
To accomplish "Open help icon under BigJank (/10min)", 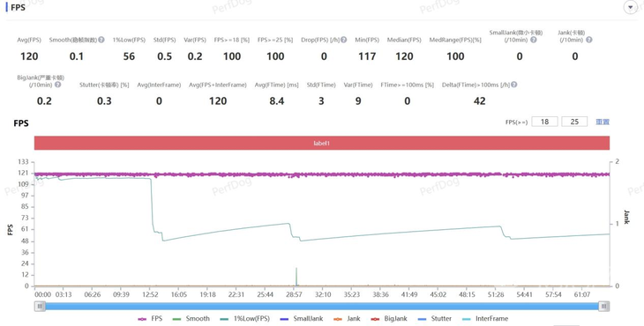I will click(58, 85).
